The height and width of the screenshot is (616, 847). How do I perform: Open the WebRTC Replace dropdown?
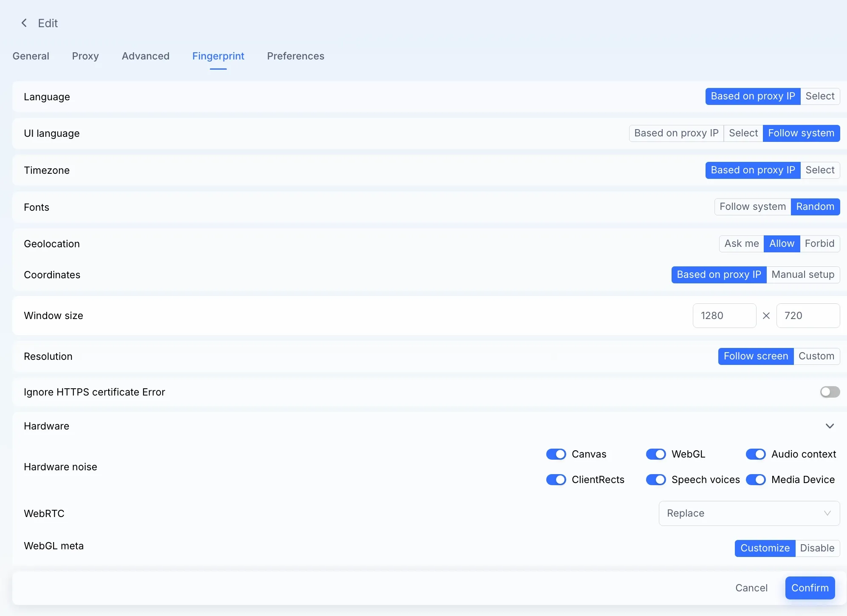pyautogui.click(x=749, y=513)
